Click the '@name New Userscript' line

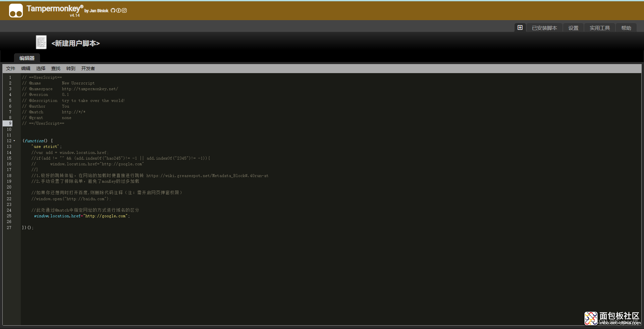58,83
